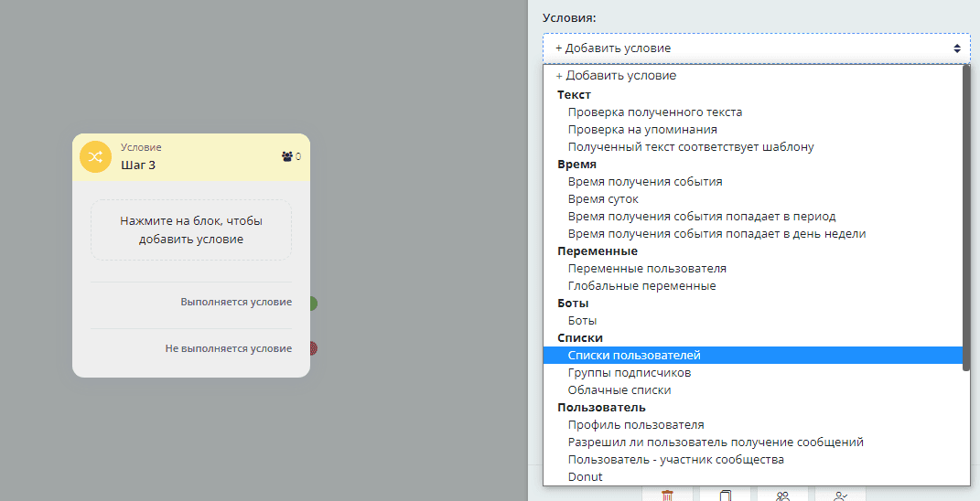Screen dimensions: 980x501
Task: Choose 'Профиль пользователя' option
Action: click(x=635, y=425)
